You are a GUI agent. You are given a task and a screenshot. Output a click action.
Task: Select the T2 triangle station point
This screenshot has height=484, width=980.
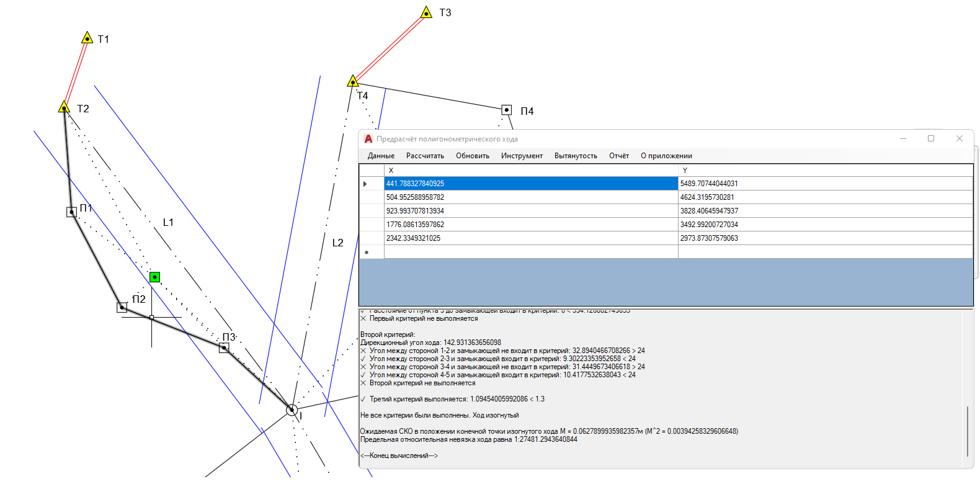(64, 108)
